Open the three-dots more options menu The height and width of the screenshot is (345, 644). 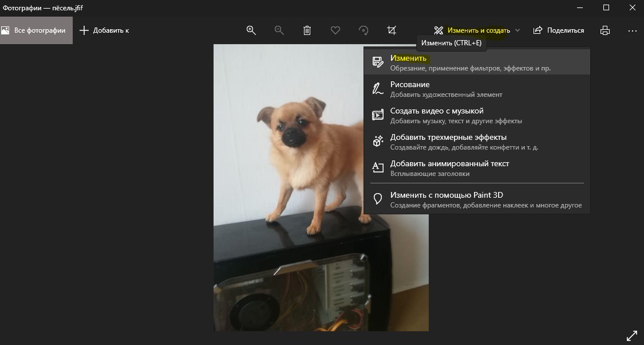[x=632, y=30]
